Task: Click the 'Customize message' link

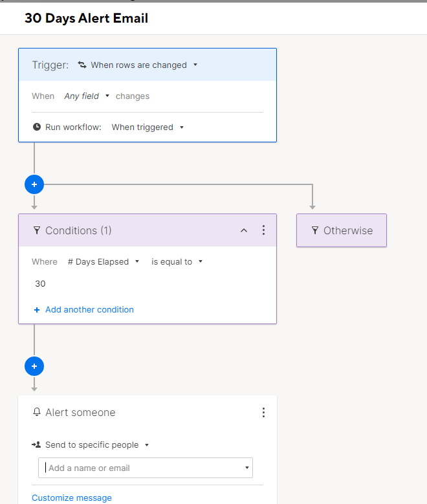Action: point(72,498)
